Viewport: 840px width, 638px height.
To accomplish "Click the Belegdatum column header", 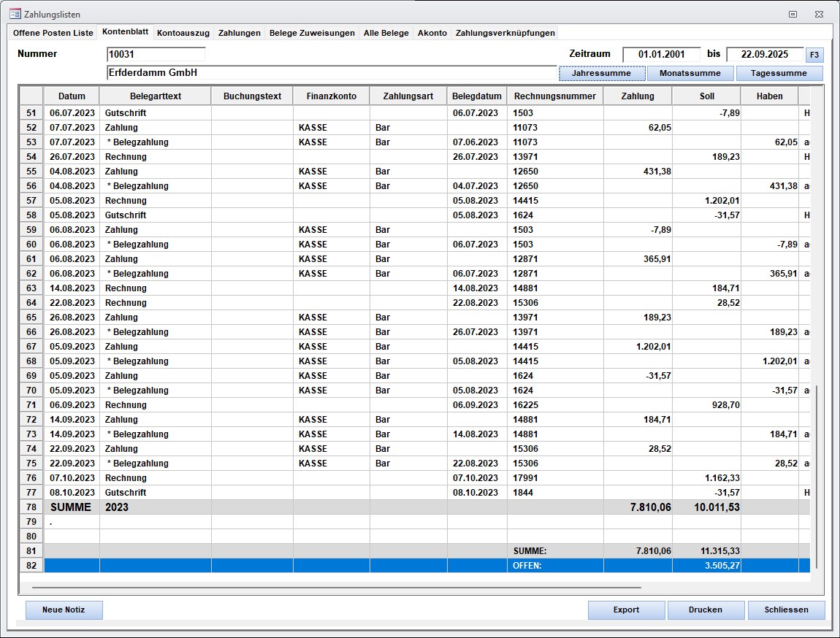I will click(477, 96).
